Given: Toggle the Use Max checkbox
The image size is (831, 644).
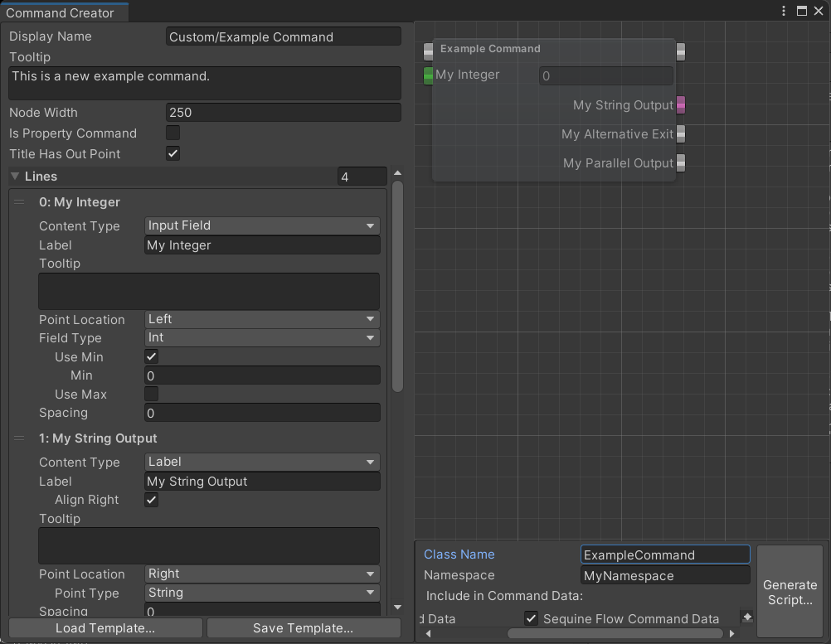Looking at the screenshot, I should point(152,395).
